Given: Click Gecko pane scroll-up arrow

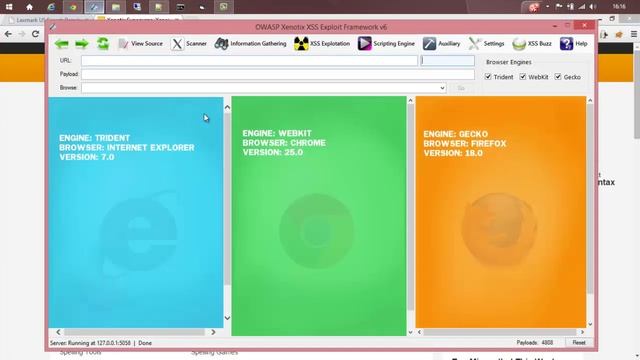Looking at the screenshot, I should (590, 100).
